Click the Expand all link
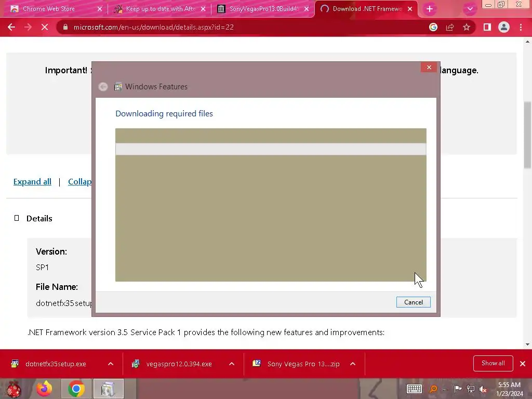This screenshot has height=399, width=532. tap(32, 182)
